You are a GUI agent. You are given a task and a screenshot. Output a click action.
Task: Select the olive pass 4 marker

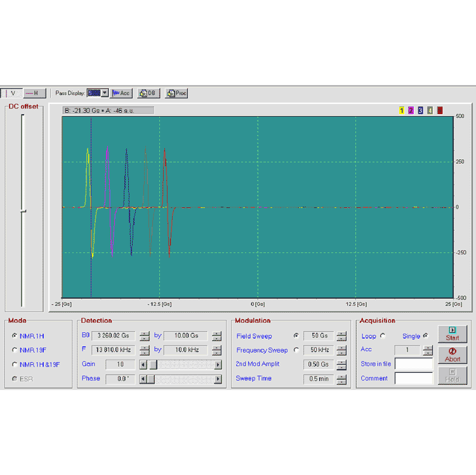point(430,110)
